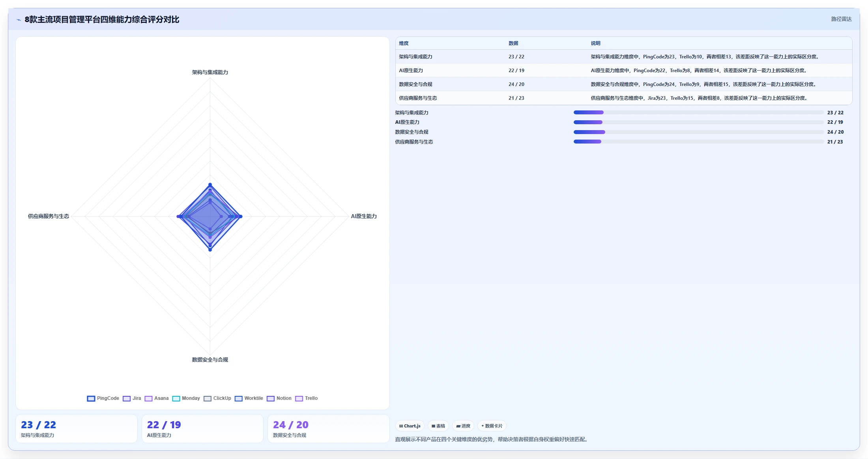Viewport: 868px width, 459px height.
Task: Click the AI原生能力 progress bar
Action: coord(698,122)
